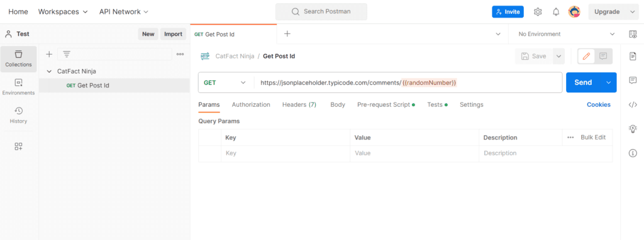Open the request info icon
The width and height of the screenshot is (644, 240).
coord(633,153)
